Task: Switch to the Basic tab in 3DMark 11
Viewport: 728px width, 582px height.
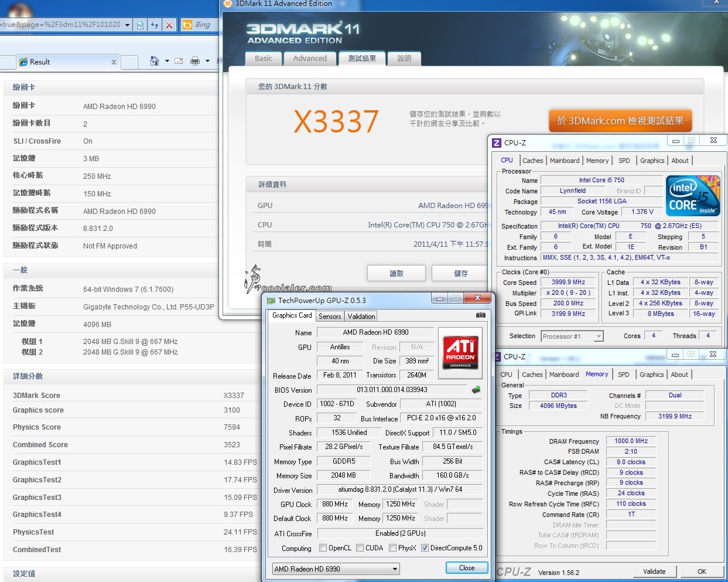Action: [264, 59]
